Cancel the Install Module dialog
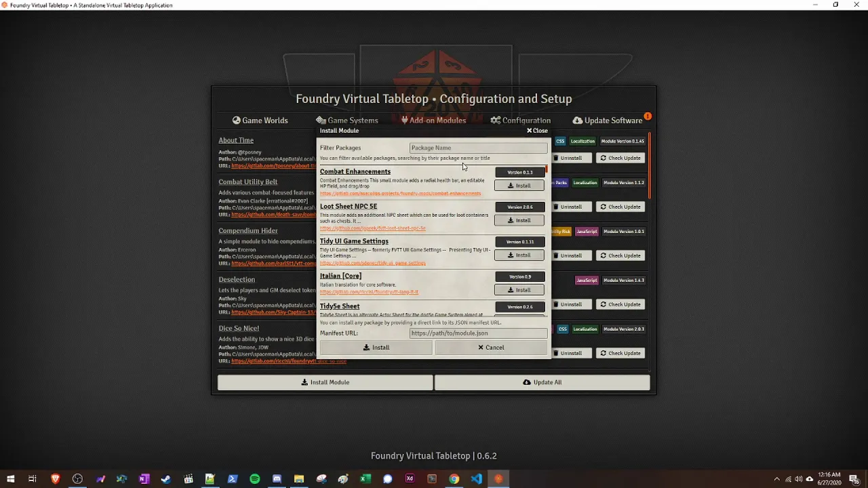 pos(491,347)
